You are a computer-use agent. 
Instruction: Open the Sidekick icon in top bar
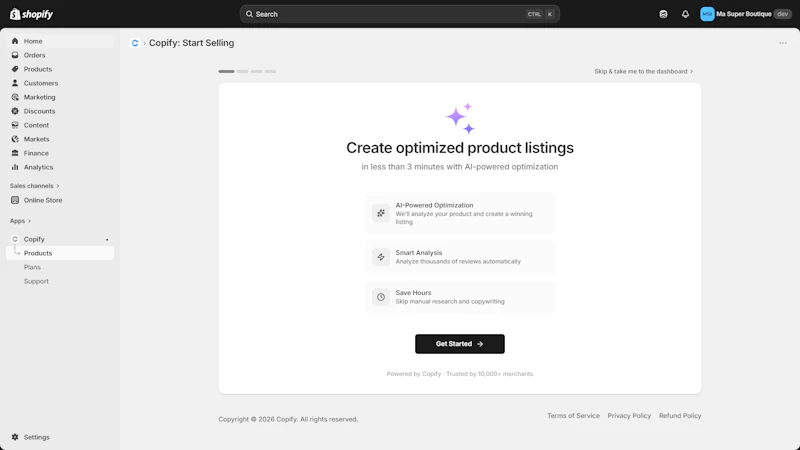click(663, 14)
